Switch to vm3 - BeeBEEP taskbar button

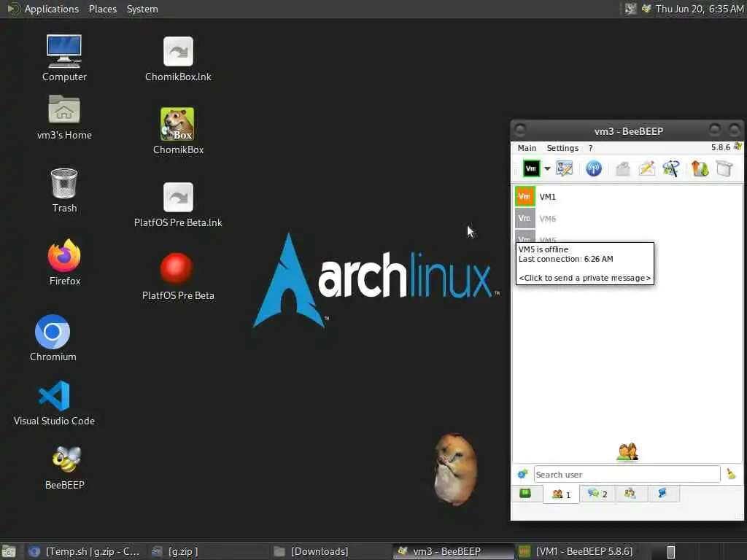click(452, 551)
